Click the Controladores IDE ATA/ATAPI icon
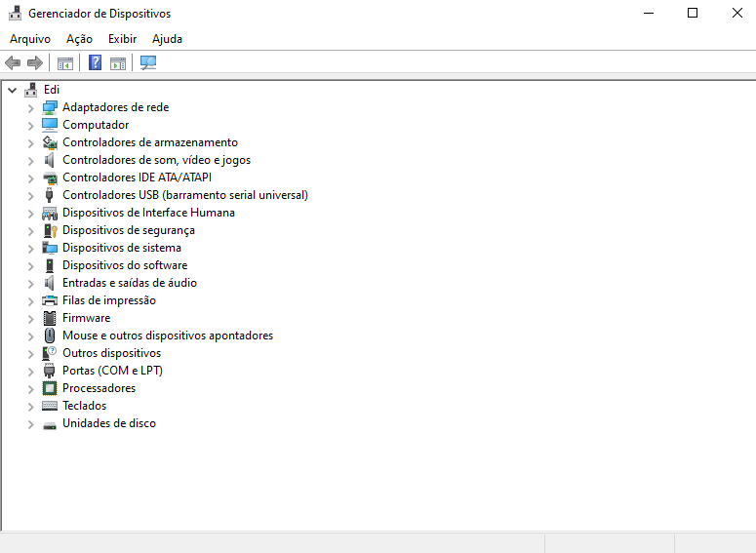 (x=50, y=178)
